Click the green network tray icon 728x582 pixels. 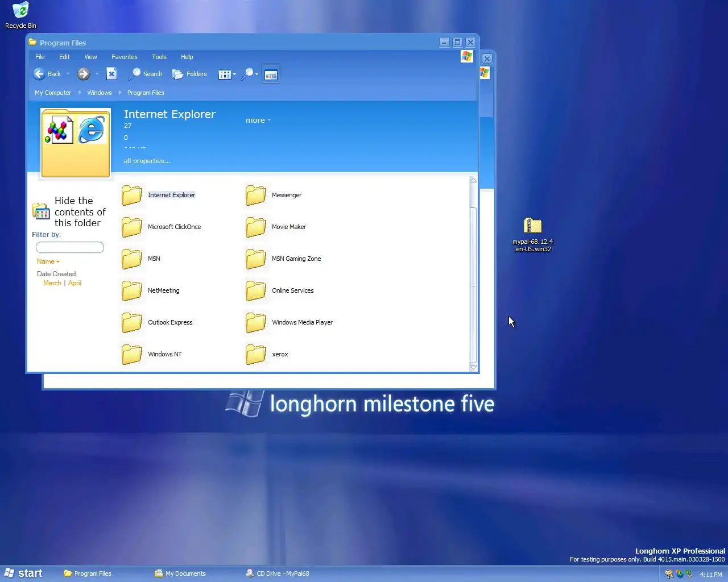click(689, 574)
